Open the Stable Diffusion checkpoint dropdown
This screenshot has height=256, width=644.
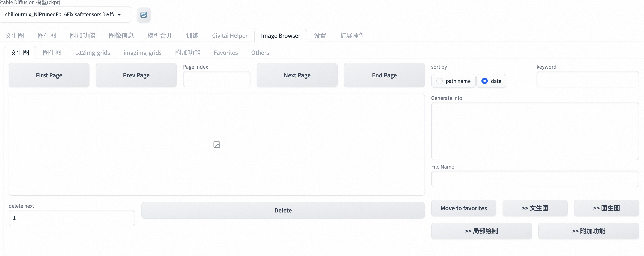pos(65,14)
